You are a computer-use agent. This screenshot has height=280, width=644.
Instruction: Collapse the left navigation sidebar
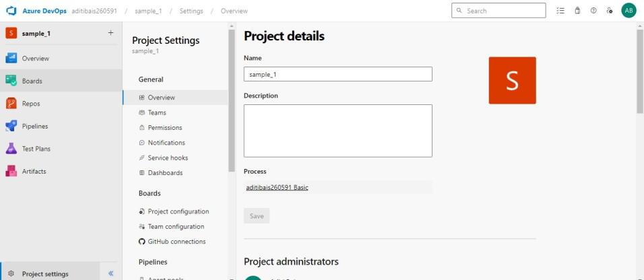pyautogui.click(x=111, y=273)
